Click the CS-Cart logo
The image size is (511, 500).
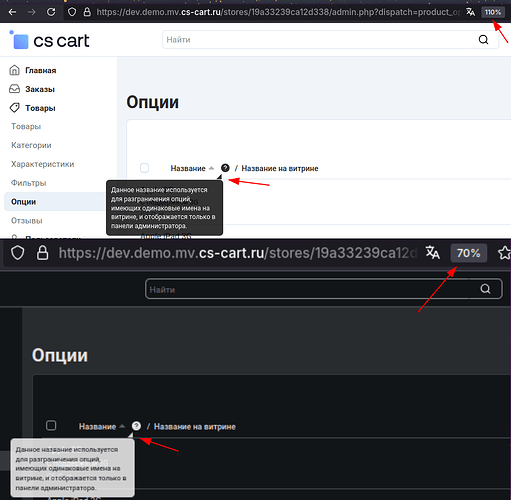coord(49,40)
